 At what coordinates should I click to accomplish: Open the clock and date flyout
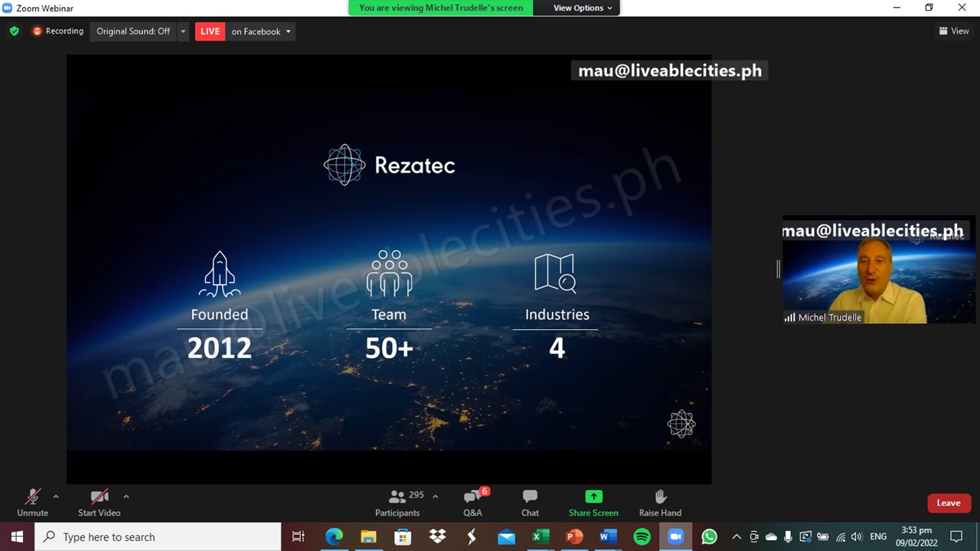coord(917,536)
